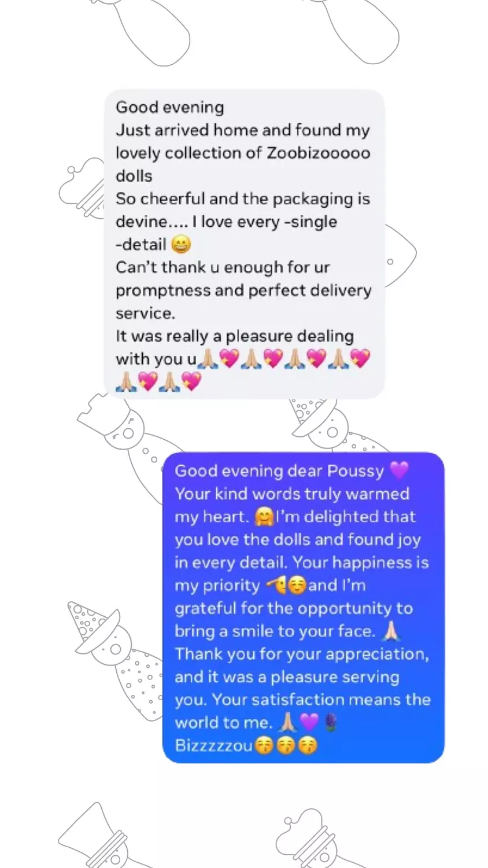Click the folded hands emoji after "your face."

[x=391, y=631]
